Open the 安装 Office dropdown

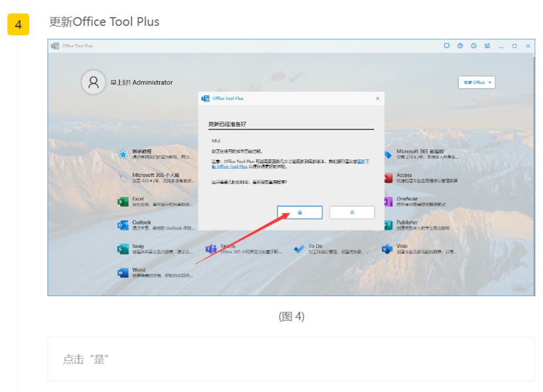tap(477, 82)
